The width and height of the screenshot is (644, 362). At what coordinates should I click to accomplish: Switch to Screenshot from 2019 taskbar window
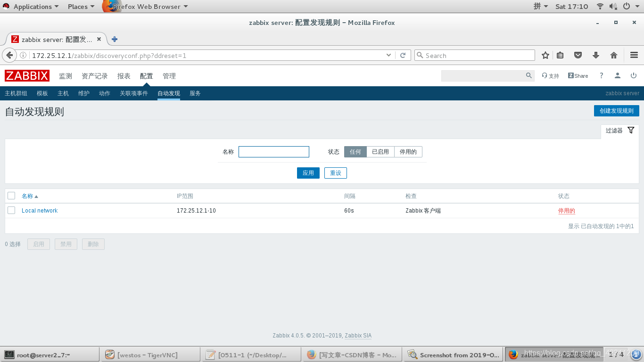click(454, 354)
